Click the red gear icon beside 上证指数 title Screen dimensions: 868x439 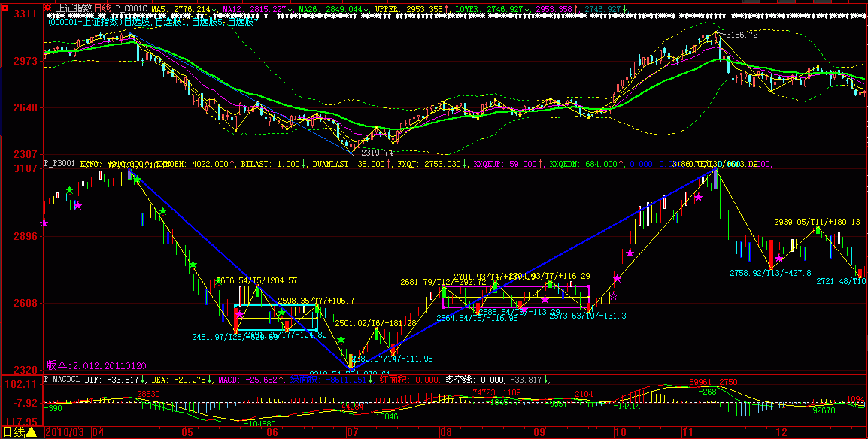48,8
